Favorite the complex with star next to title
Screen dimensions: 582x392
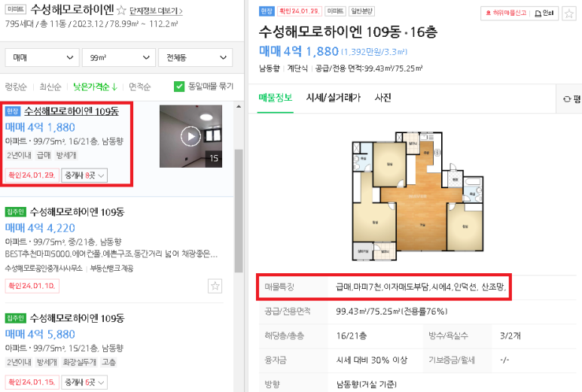(121, 10)
